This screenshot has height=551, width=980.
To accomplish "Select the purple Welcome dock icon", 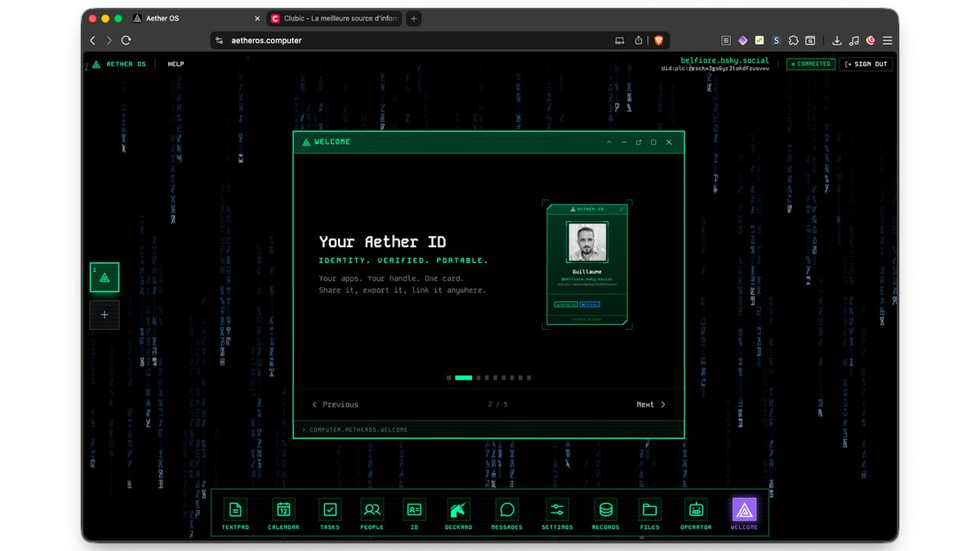I will pos(744,509).
